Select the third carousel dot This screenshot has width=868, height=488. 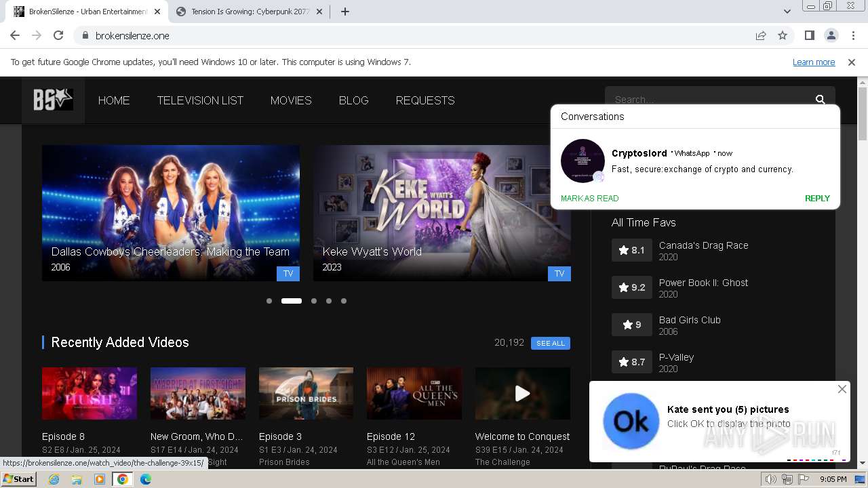pyautogui.click(x=314, y=301)
